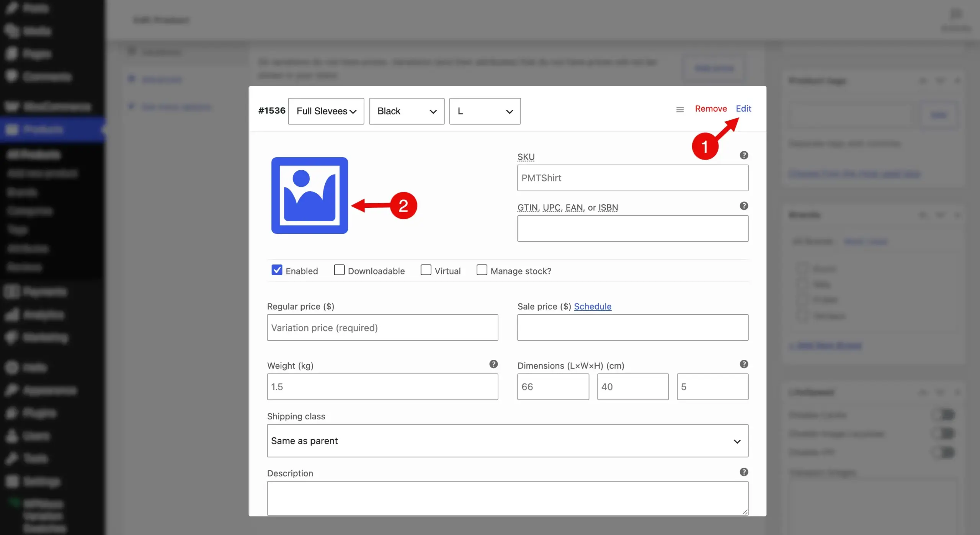980x535 pixels.
Task: Open WooCommerce in the admin sidebar
Action: 52,106
